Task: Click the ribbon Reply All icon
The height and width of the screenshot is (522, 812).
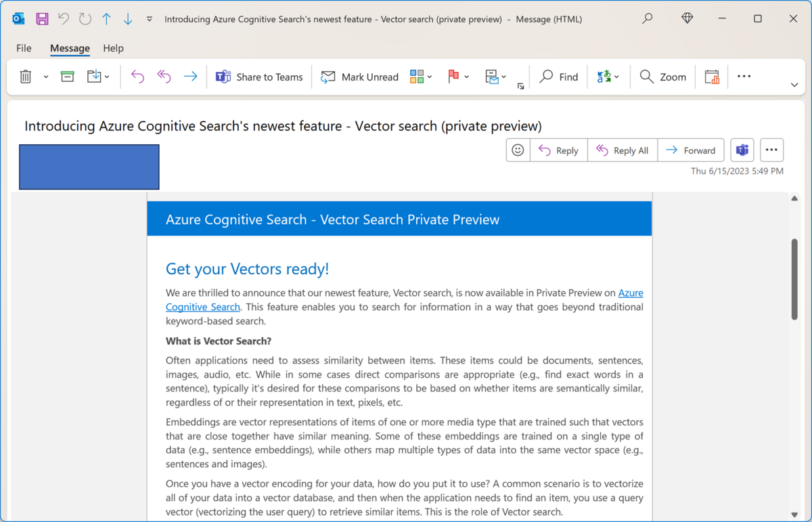Action: click(x=164, y=77)
